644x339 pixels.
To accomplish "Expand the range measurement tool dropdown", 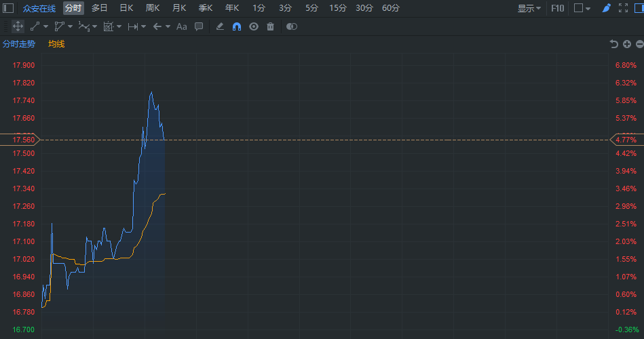I will point(143,26).
